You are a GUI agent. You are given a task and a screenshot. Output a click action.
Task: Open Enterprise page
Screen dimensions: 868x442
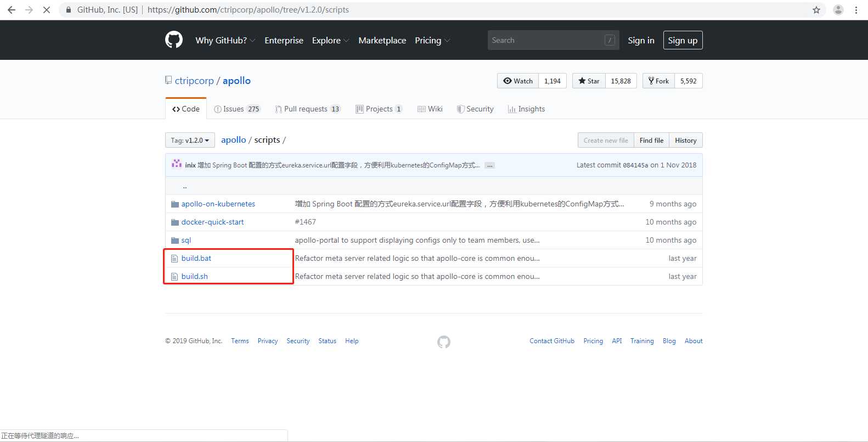coord(284,40)
